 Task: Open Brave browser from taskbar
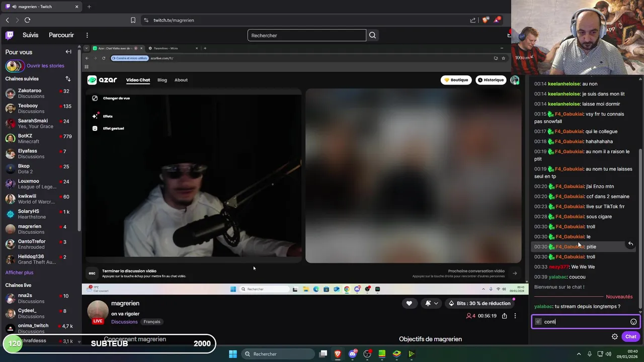338,354
